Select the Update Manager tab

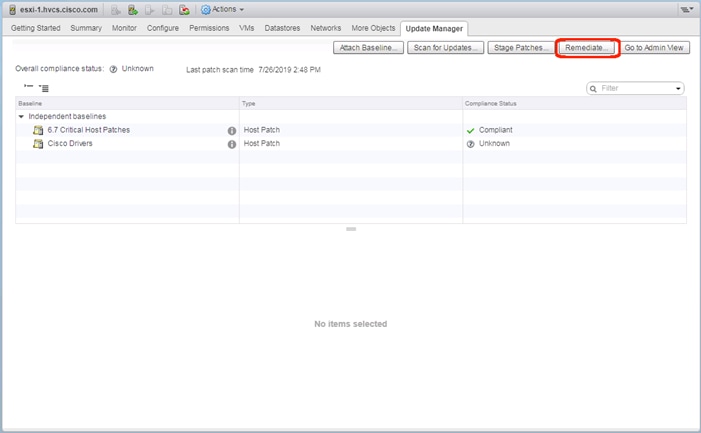click(434, 29)
